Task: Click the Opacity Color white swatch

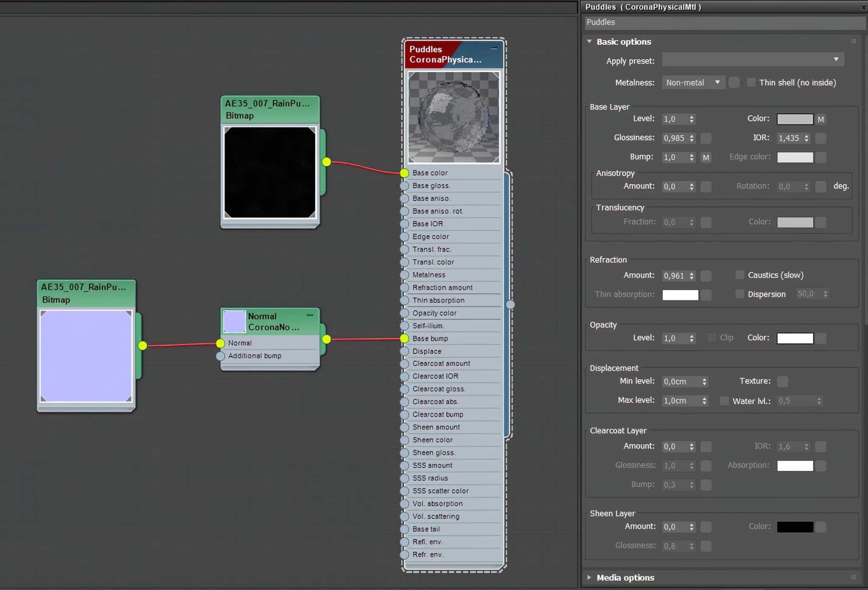Action: (x=795, y=338)
